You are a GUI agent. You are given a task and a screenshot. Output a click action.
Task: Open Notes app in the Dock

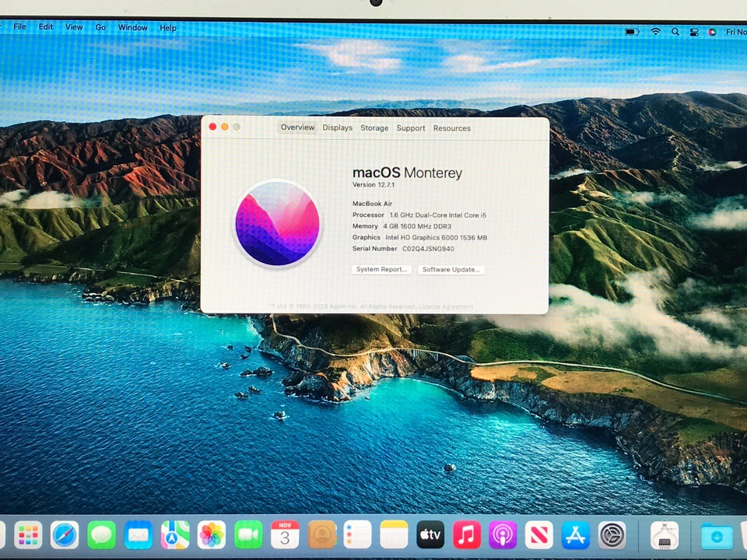point(394,535)
